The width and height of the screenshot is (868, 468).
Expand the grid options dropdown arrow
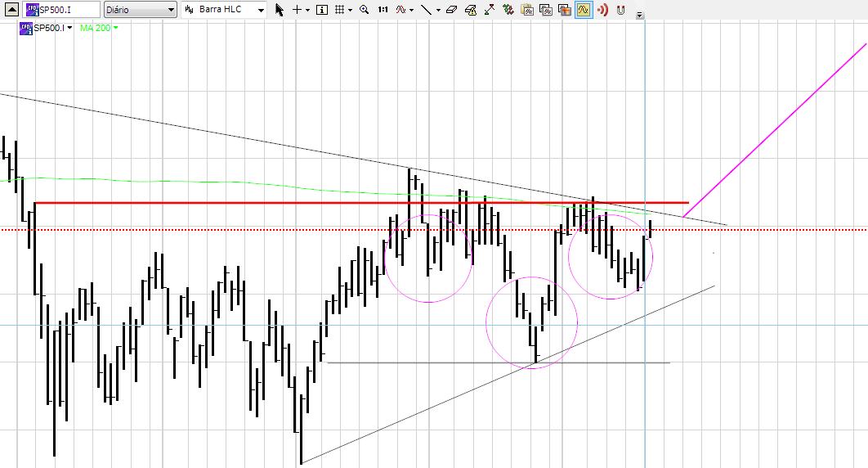coord(351,10)
